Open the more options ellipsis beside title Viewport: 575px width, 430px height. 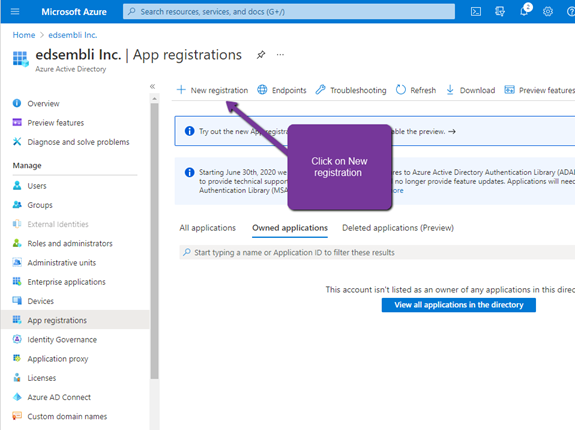[280, 55]
